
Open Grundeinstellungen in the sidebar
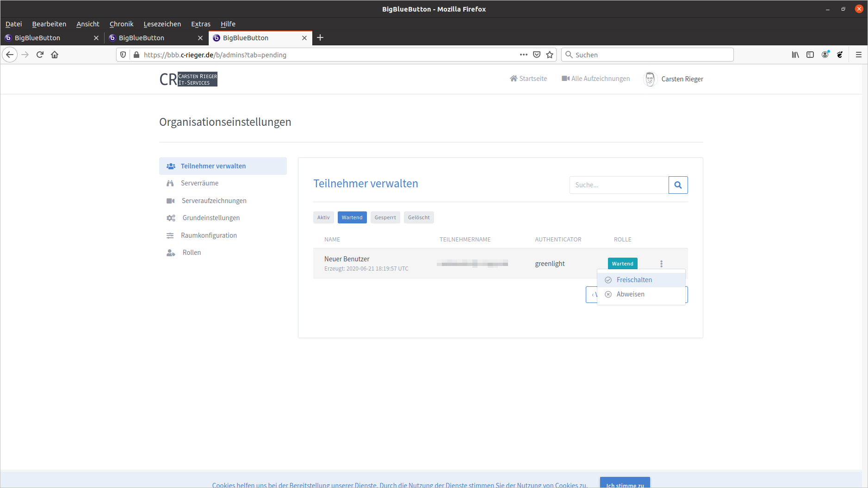(223, 218)
